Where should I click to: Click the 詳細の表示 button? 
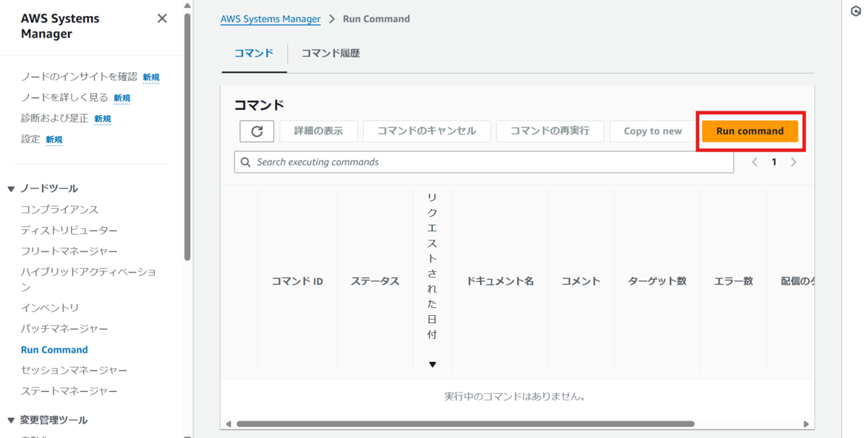coord(318,131)
